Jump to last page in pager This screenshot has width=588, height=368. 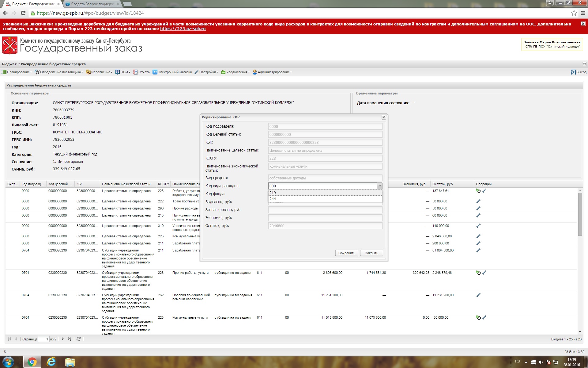pos(70,339)
